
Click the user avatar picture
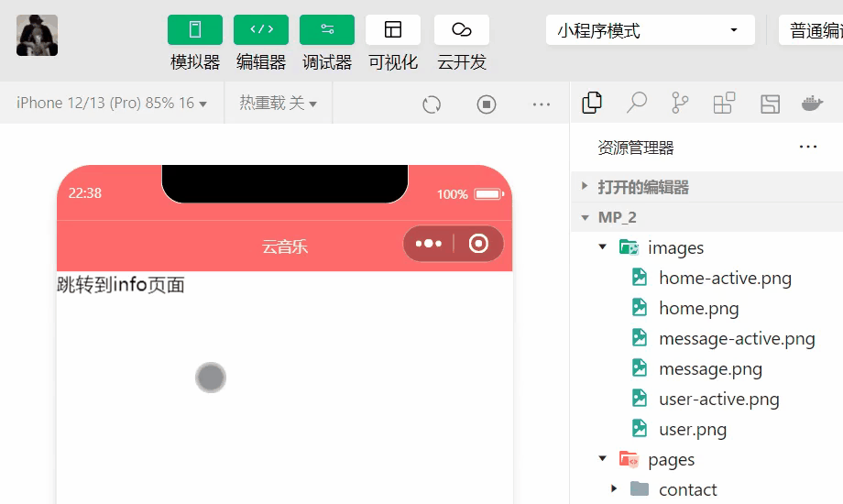click(x=37, y=36)
